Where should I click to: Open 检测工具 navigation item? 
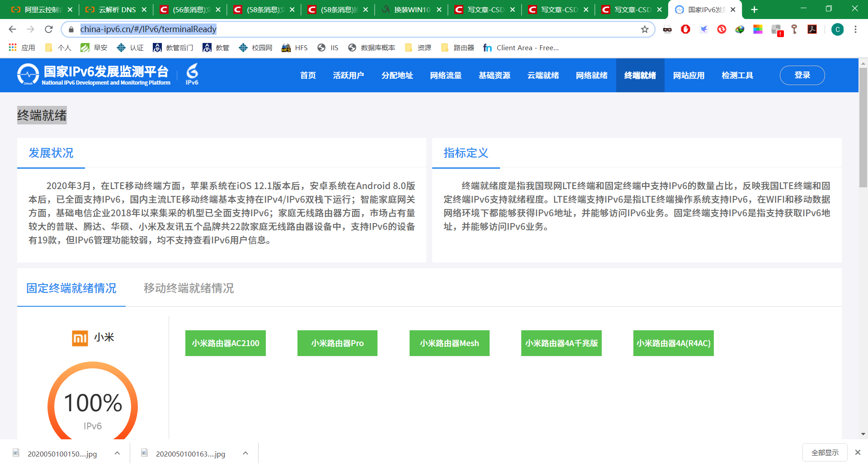(737, 76)
